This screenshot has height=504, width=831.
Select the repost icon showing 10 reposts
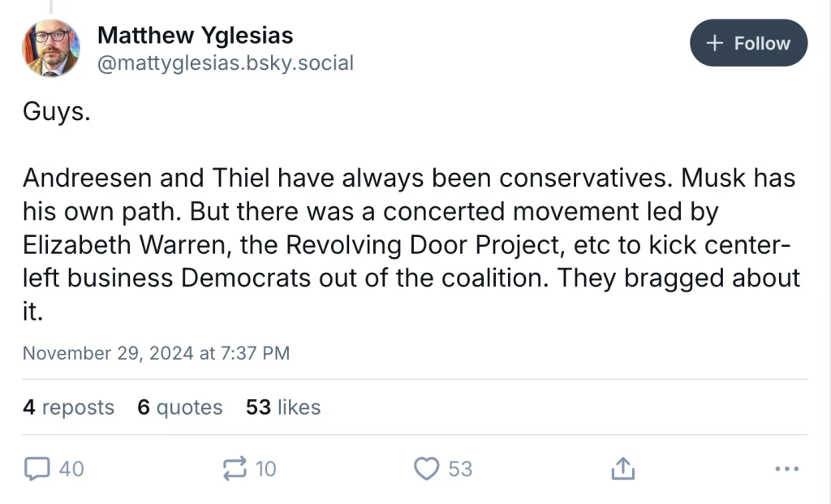[x=235, y=468]
